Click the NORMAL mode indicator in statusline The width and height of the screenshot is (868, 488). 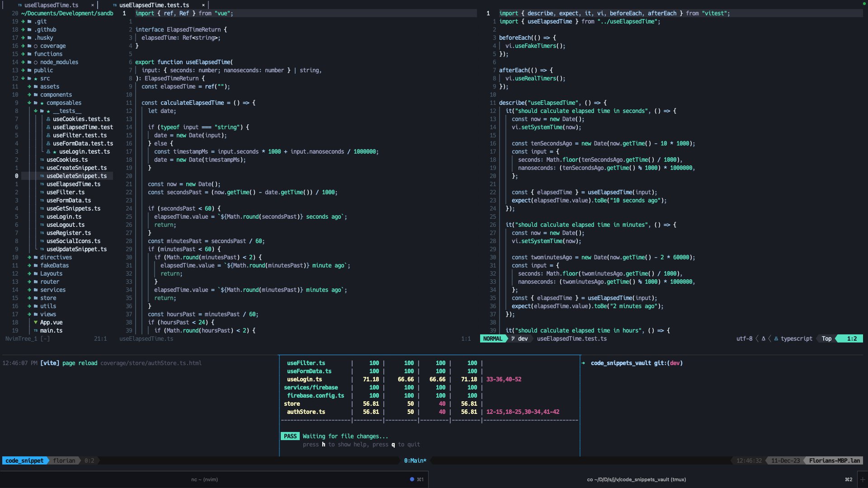(492, 339)
